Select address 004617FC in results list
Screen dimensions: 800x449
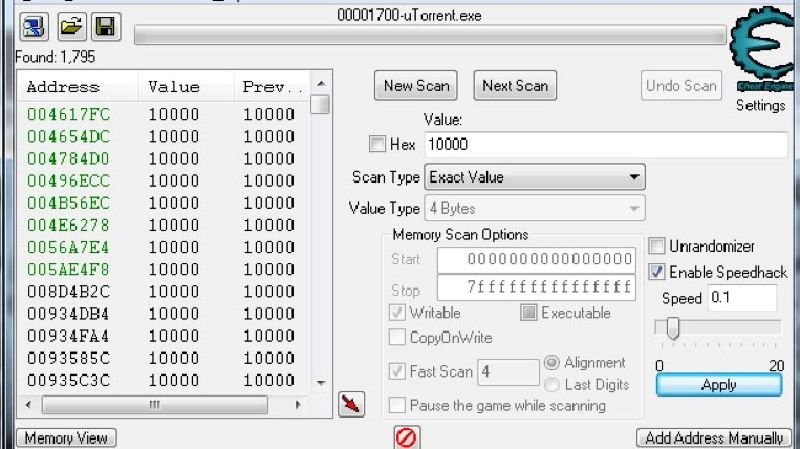coord(68,114)
